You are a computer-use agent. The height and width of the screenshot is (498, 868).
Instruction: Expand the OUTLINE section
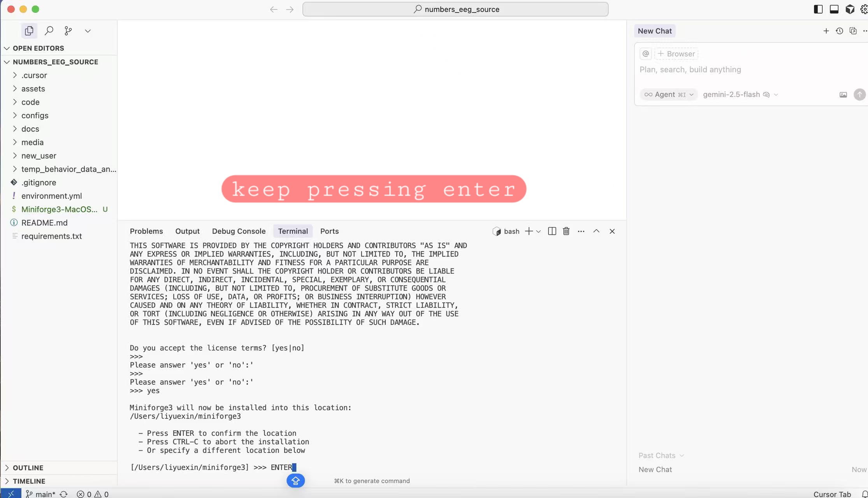click(28, 468)
